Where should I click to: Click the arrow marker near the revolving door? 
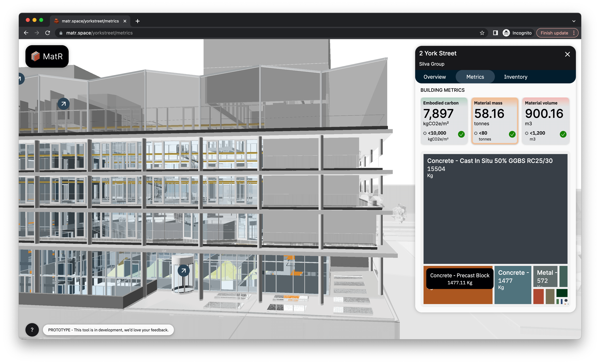[x=183, y=271]
